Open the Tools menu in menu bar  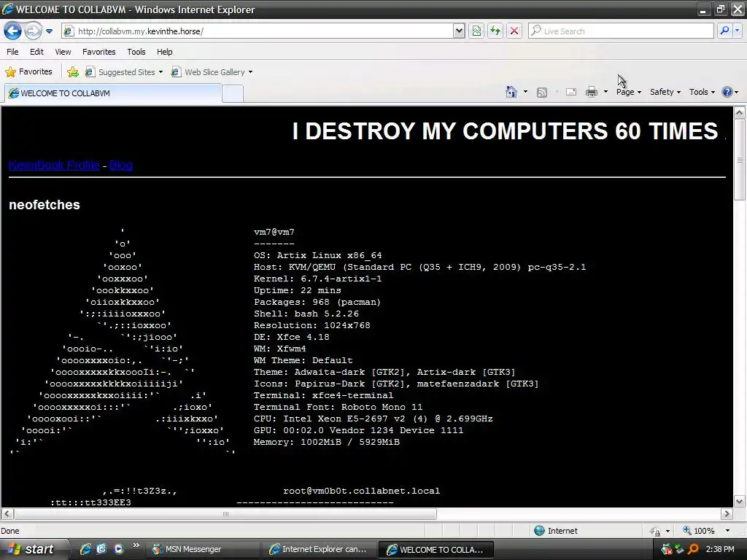tap(136, 52)
